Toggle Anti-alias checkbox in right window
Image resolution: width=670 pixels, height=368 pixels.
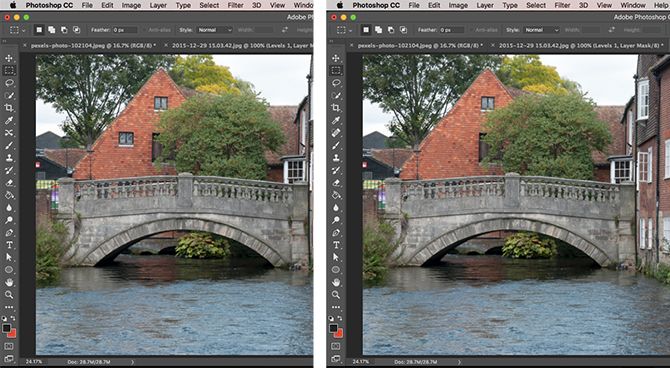[486, 30]
